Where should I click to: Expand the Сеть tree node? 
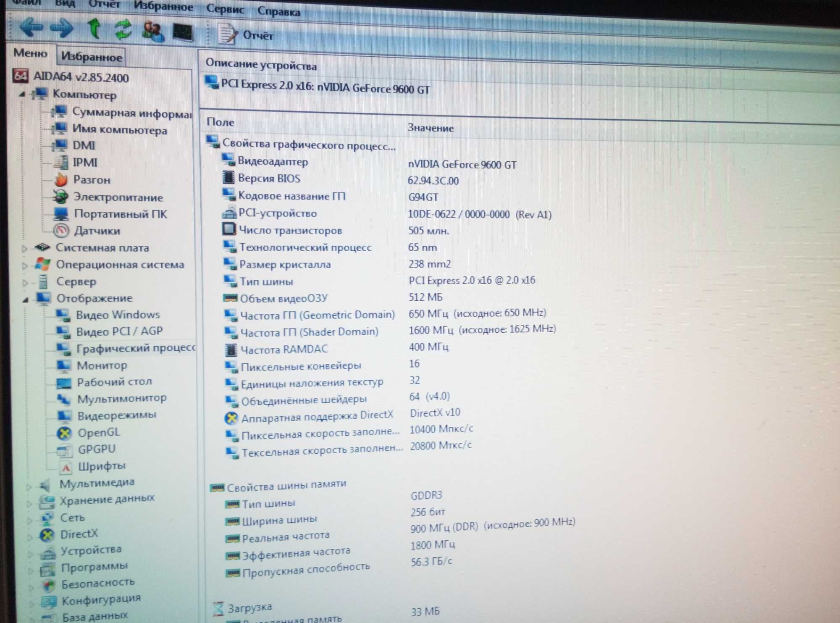tap(29, 520)
